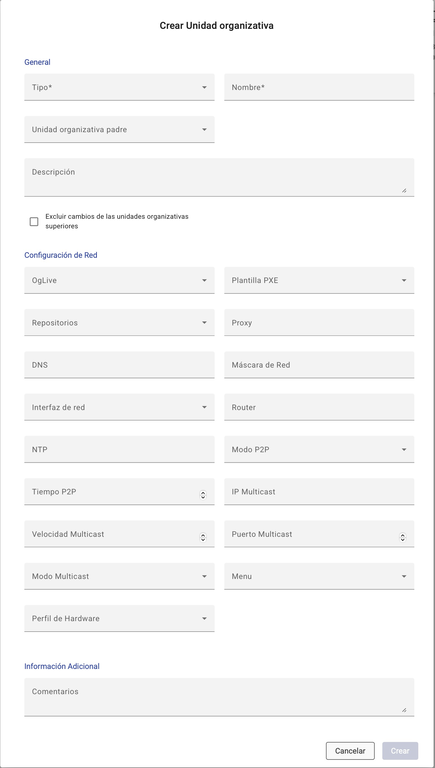Viewport: 435px width, 768px height.
Task: Open the OgLive dropdown
Action: (119, 281)
